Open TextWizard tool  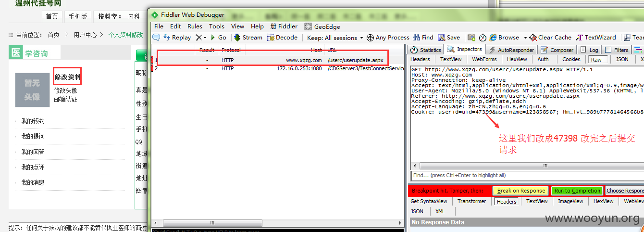(x=596, y=37)
